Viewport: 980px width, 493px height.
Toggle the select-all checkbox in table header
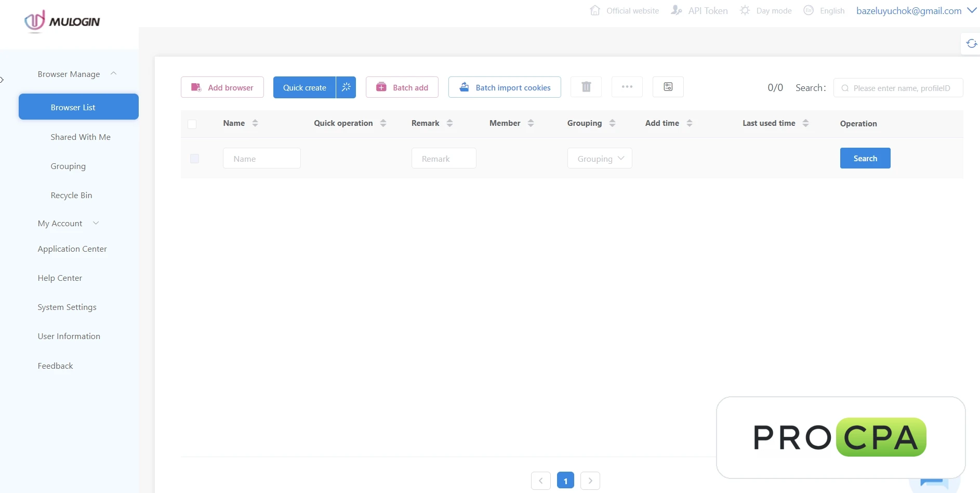click(192, 124)
